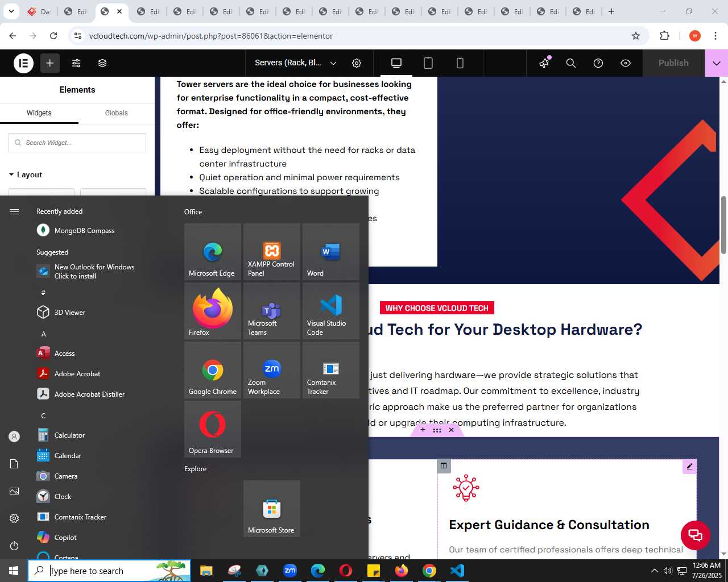Open the volume control in tray
Screen dimensions: 728x582
tap(668, 571)
